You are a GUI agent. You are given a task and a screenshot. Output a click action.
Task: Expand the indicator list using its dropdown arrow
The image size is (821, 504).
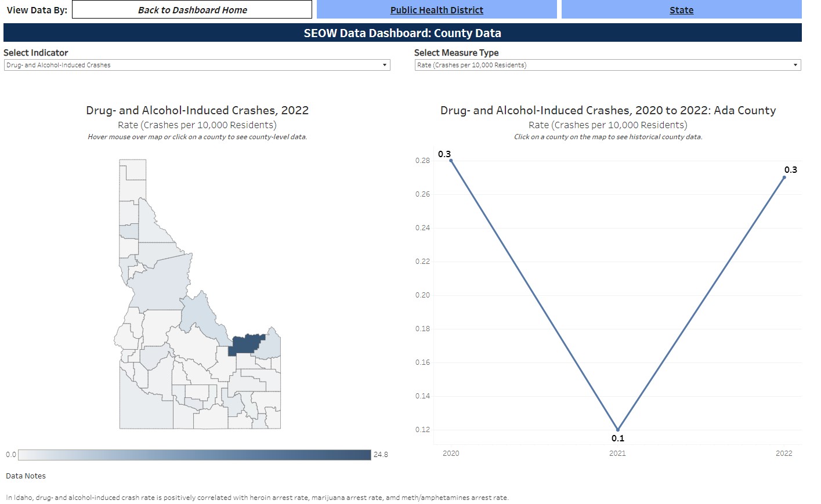(385, 64)
